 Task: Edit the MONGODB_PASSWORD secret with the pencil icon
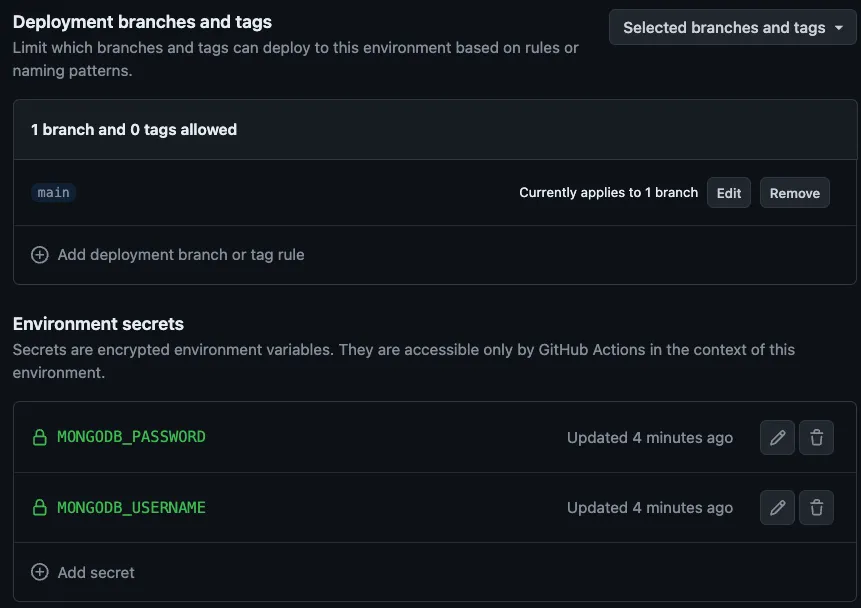777,438
